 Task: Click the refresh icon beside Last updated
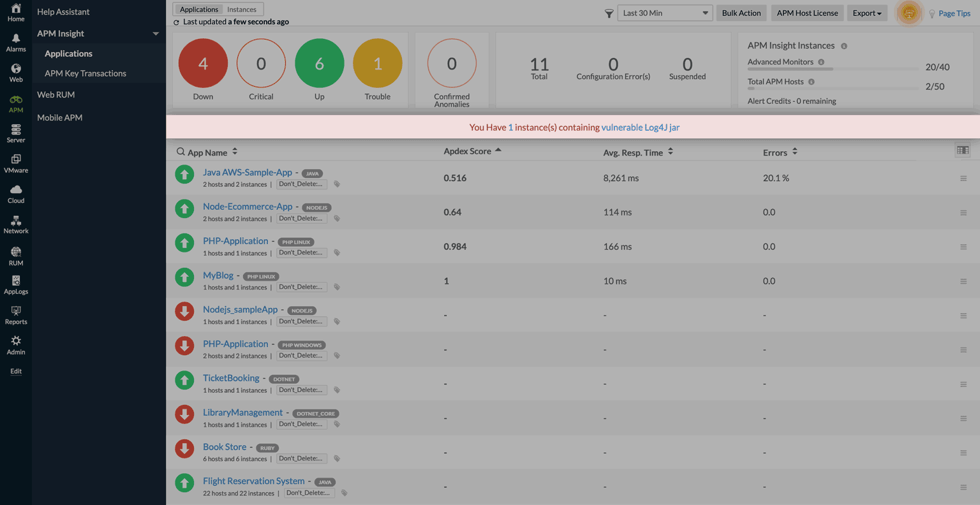coord(176,22)
